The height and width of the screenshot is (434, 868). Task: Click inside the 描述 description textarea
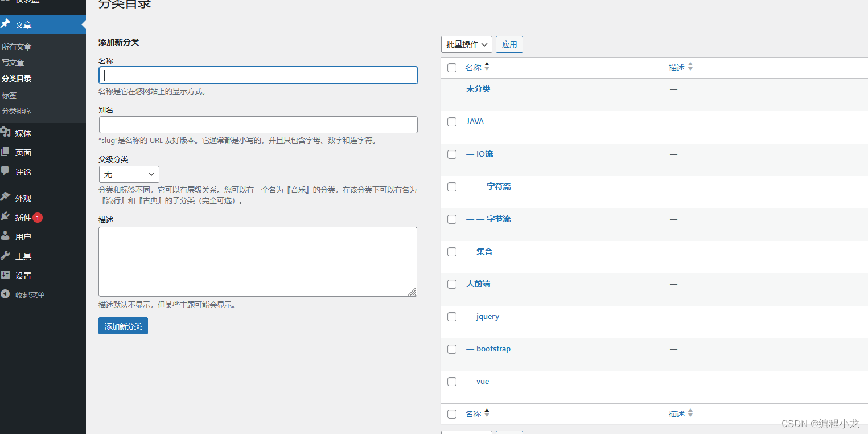[258, 261]
